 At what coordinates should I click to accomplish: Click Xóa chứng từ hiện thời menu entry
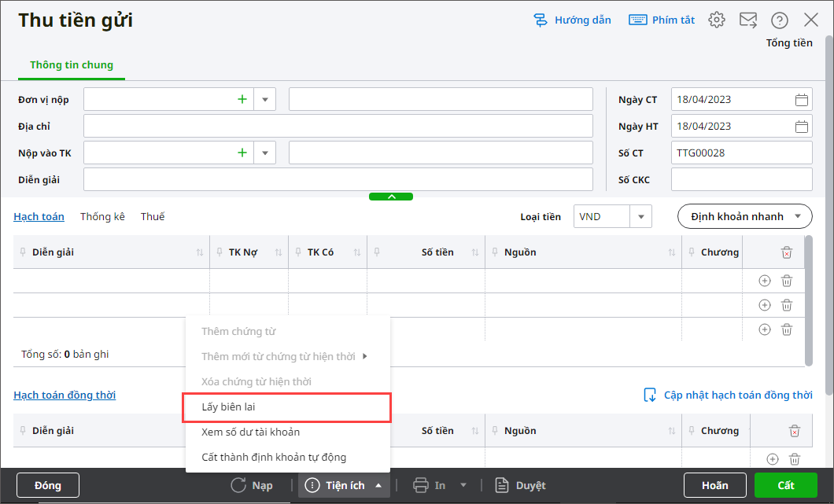[x=288, y=381]
